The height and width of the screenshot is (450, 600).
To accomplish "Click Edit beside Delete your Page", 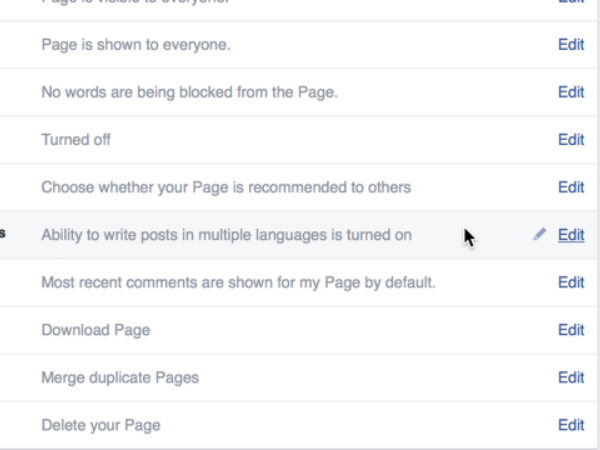I will tap(571, 425).
